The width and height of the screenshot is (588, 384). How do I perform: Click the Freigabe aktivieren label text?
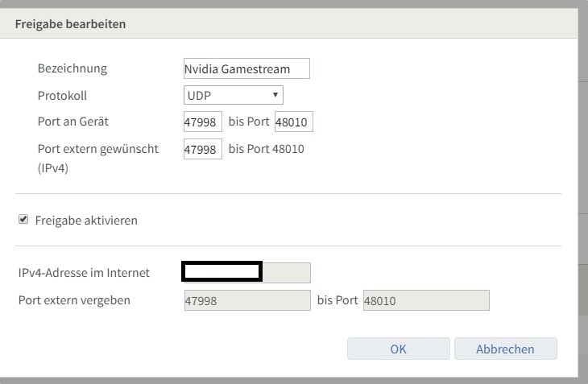point(86,220)
